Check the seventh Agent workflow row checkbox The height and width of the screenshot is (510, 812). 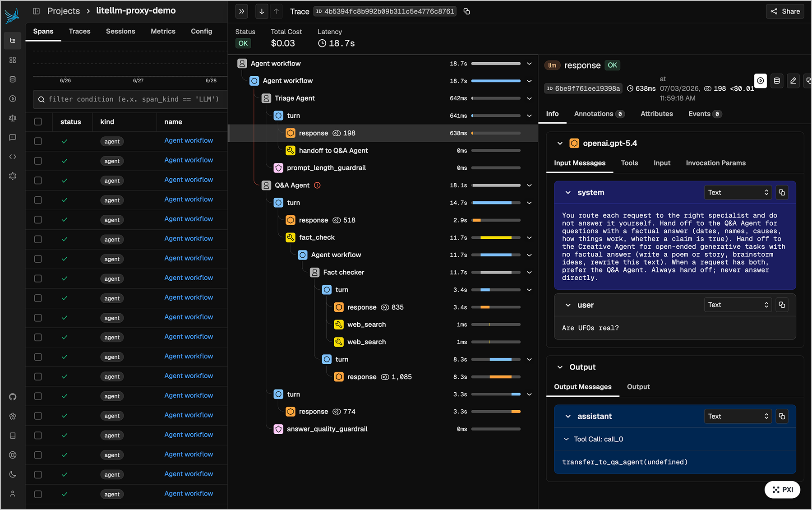pyautogui.click(x=38, y=259)
